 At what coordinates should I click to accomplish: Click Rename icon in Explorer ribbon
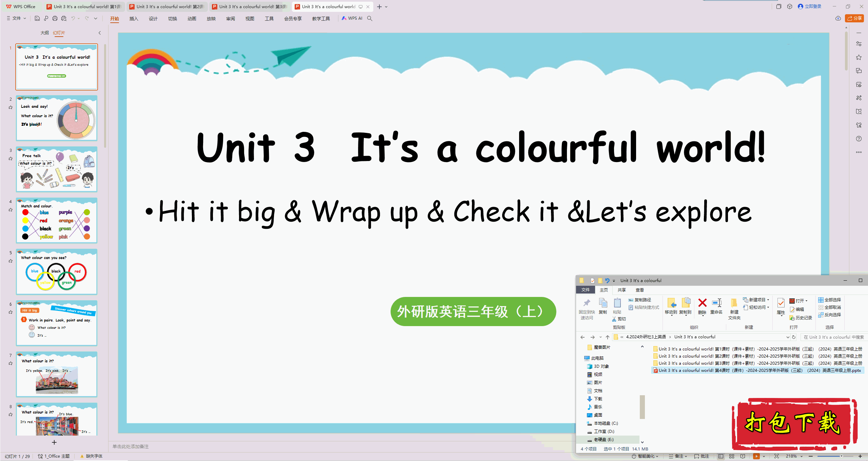(x=716, y=306)
